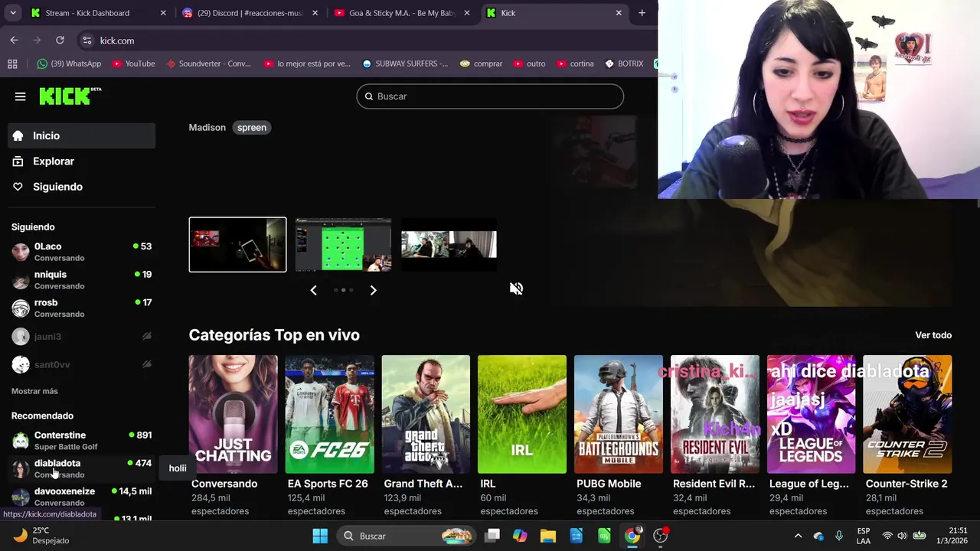980x551 pixels.
Task: Go to next featured stream arrow
Action: [373, 290]
